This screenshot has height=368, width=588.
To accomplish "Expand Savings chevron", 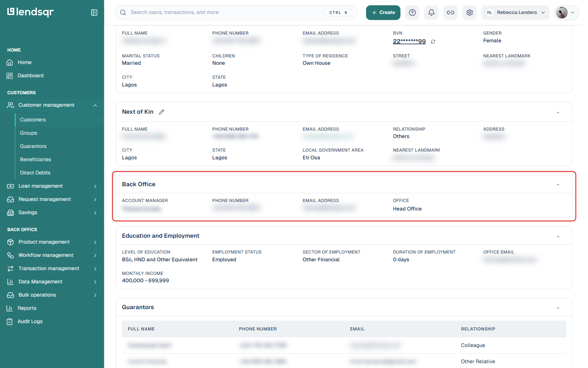I will click(95, 213).
